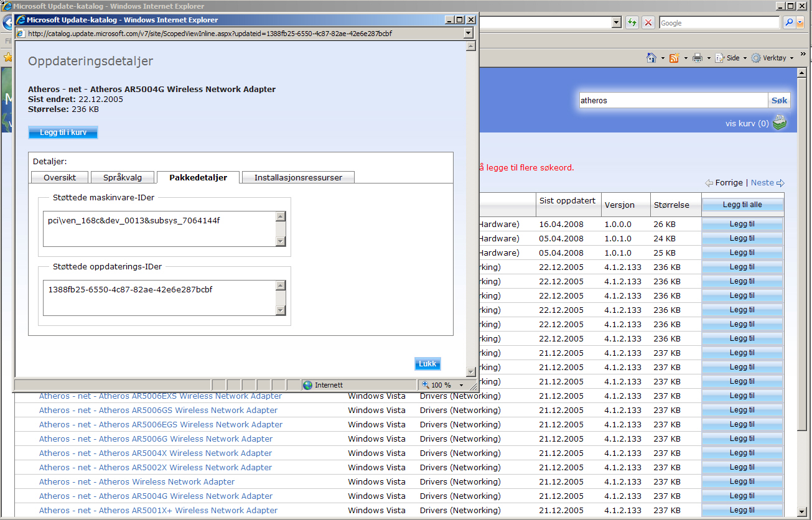The image size is (812, 520).
Task: Expand the Verktøy menu dropdown arrow
Action: click(x=791, y=58)
